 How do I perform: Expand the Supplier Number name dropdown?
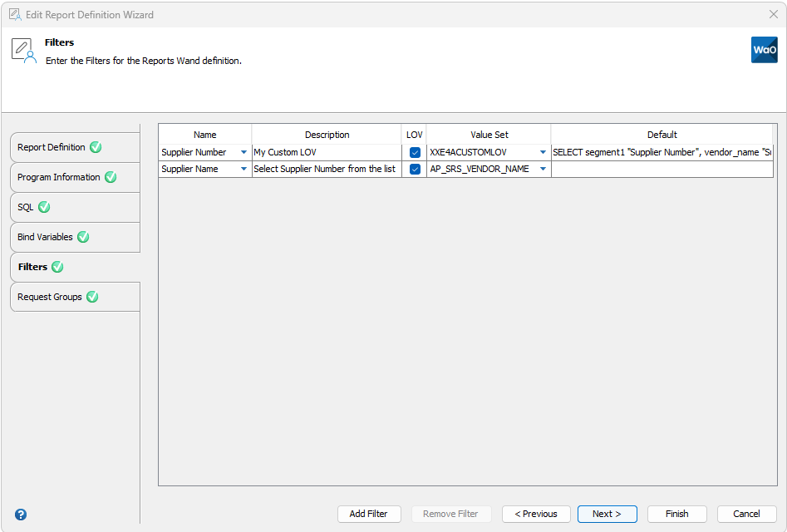tap(243, 153)
